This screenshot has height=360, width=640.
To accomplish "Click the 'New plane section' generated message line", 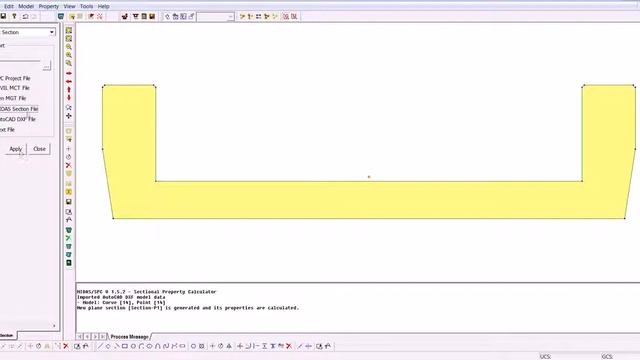I will point(188,308).
